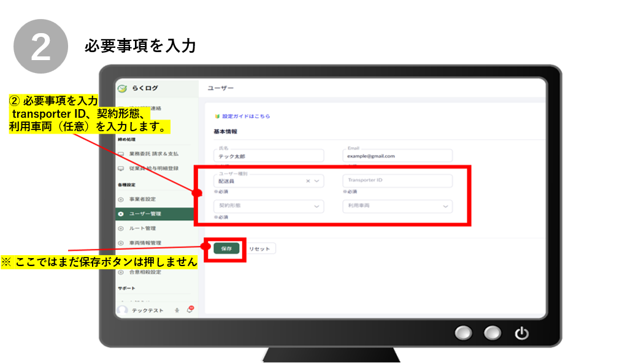Click the star icon beside テックテスト
This screenshot has width=644, height=363.
coord(177,311)
